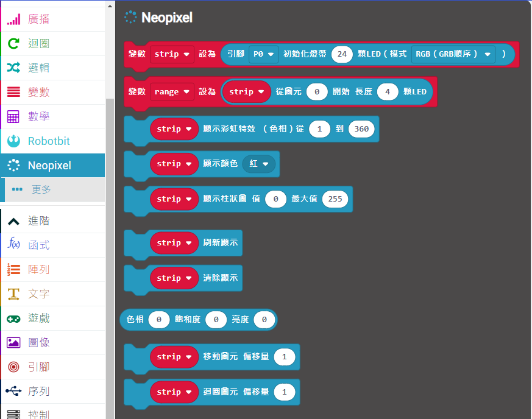Click the 遊戲 gamepad icon
The image size is (532, 419).
point(13,319)
